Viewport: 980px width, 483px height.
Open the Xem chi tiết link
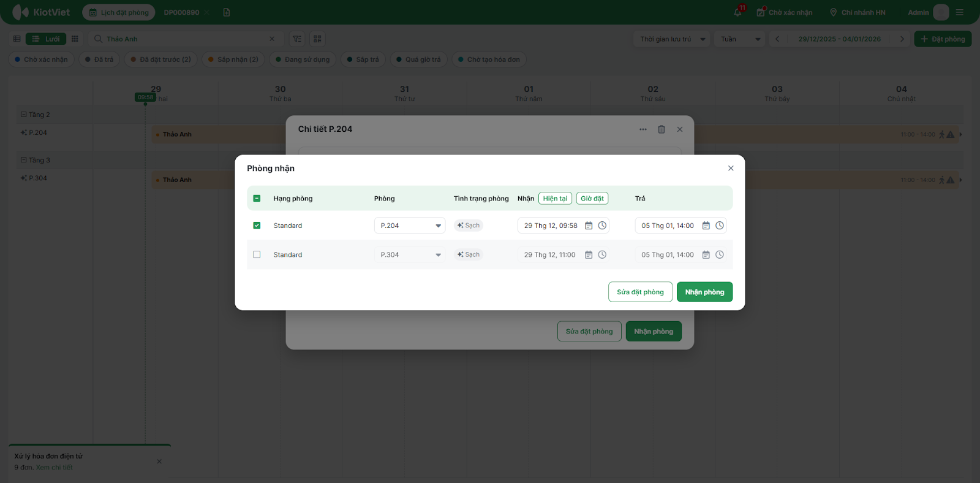tap(54, 467)
